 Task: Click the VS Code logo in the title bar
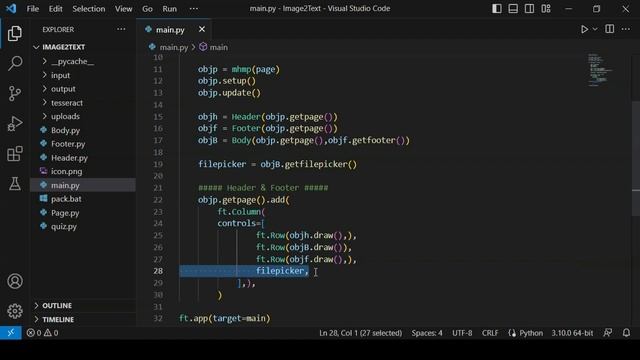(x=11, y=8)
